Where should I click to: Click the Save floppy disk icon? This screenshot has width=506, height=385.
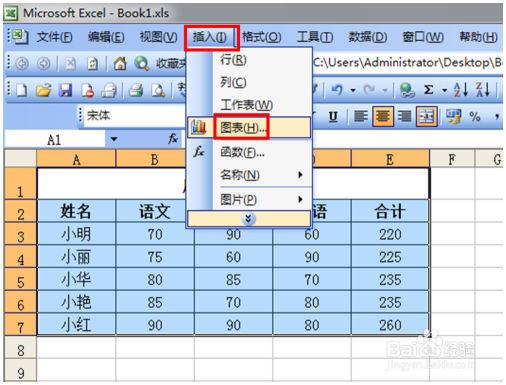[65, 90]
